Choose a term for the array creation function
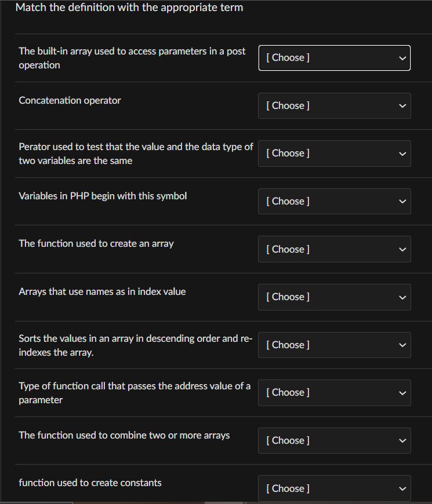Viewport: 432px width, 504px height. (x=334, y=249)
